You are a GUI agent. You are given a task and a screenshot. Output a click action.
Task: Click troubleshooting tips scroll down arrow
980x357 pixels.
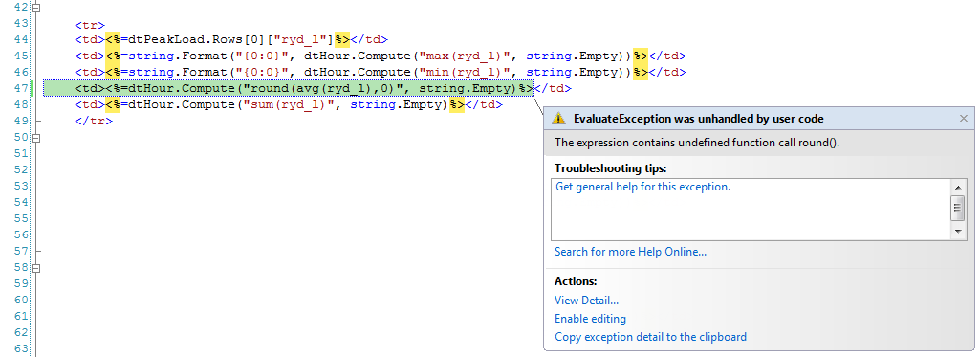click(958, 232)
